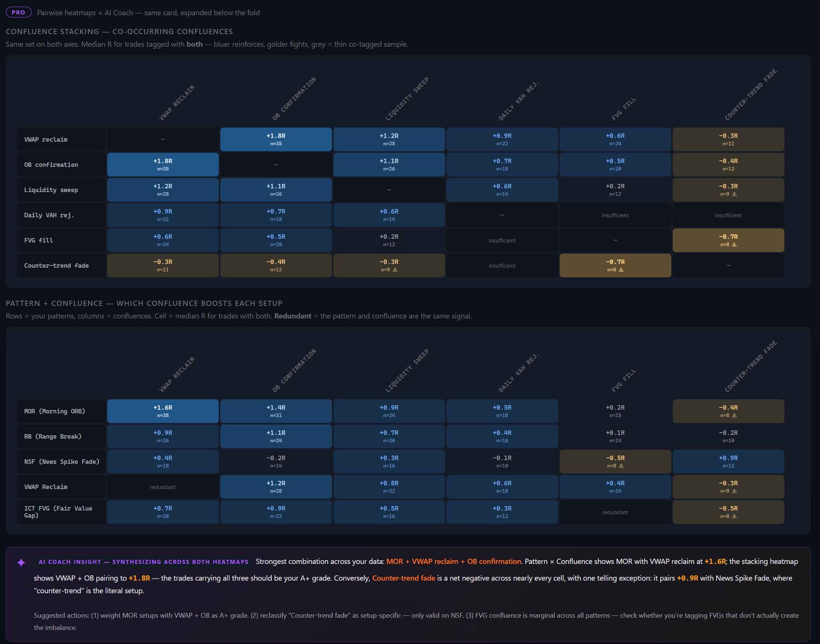This screenshot has height=644, width=820.
Task: Click warning icon in ICT FVG row
Action: (x=734, y=516)
